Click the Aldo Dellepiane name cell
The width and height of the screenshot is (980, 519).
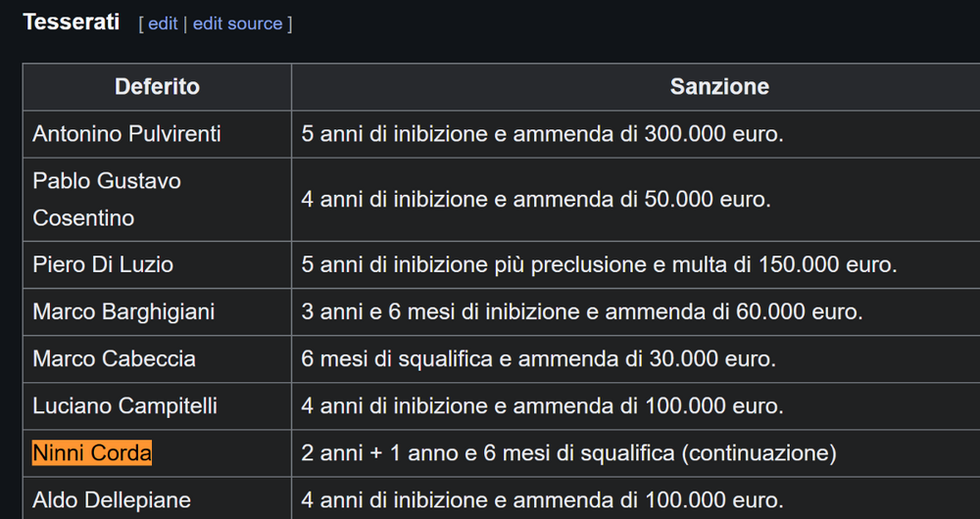157,498
